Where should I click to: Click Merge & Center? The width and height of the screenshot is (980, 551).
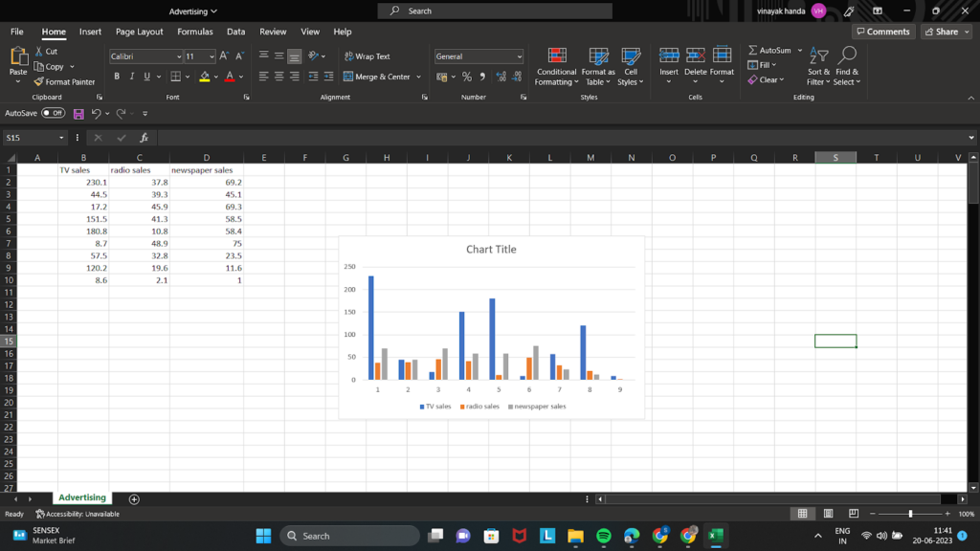click(377, 77)
